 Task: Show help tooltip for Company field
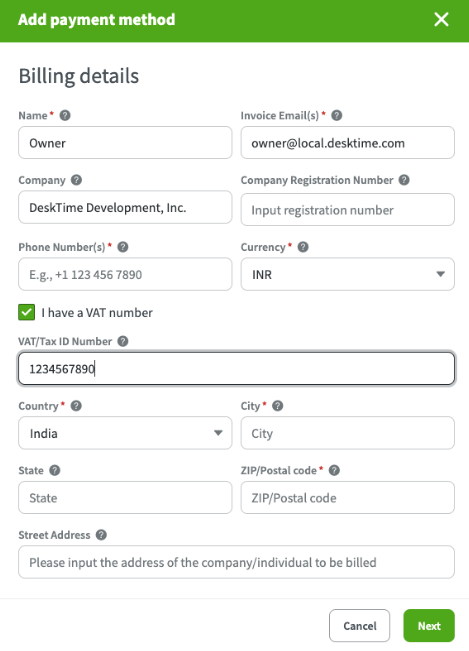pos(76,180)
